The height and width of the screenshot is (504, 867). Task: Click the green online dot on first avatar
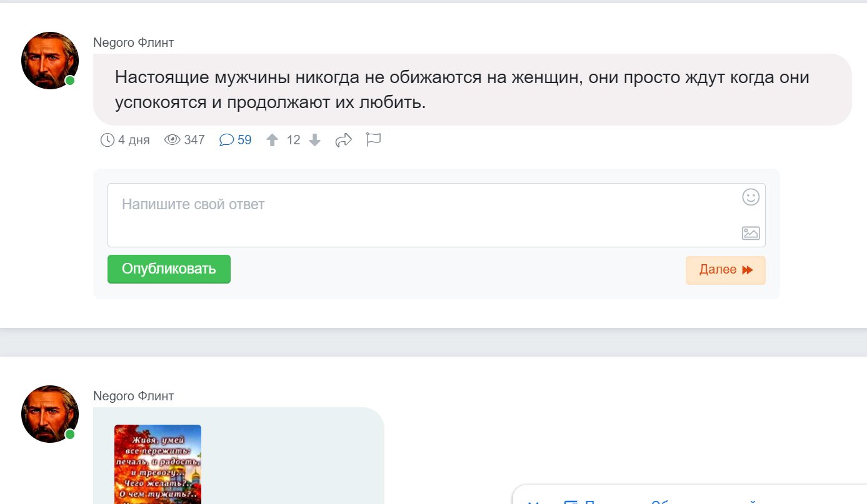click(x=70, y=81)
